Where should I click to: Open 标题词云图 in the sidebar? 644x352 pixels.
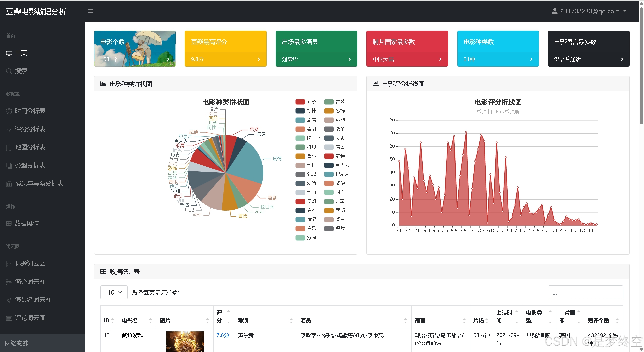point(30,263)
